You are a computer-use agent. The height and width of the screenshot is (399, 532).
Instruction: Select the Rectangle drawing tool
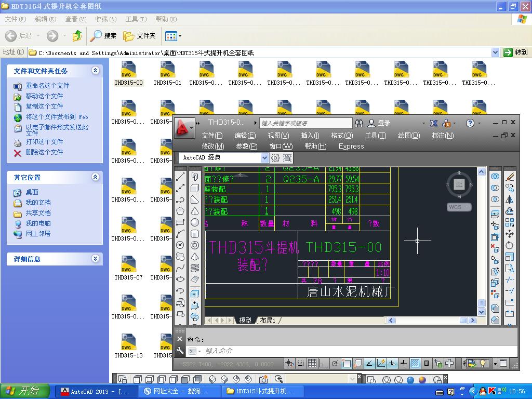pyautogui.click(x=180, y=221)
